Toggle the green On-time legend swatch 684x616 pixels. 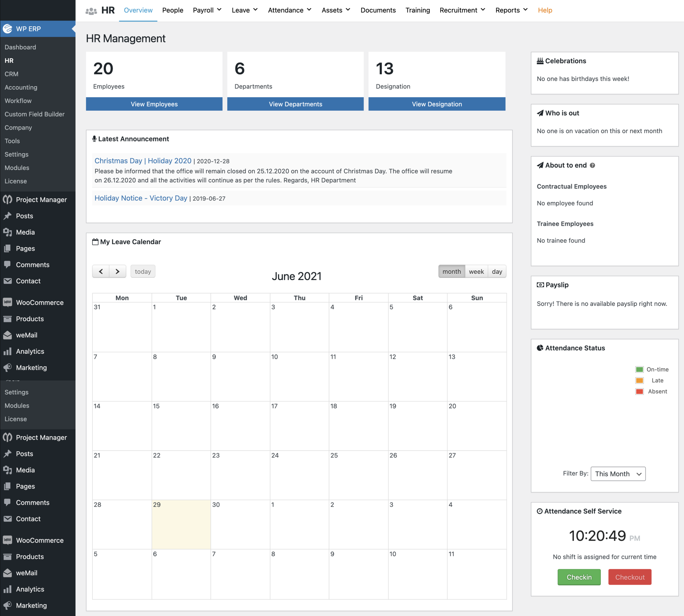[639, 370]
